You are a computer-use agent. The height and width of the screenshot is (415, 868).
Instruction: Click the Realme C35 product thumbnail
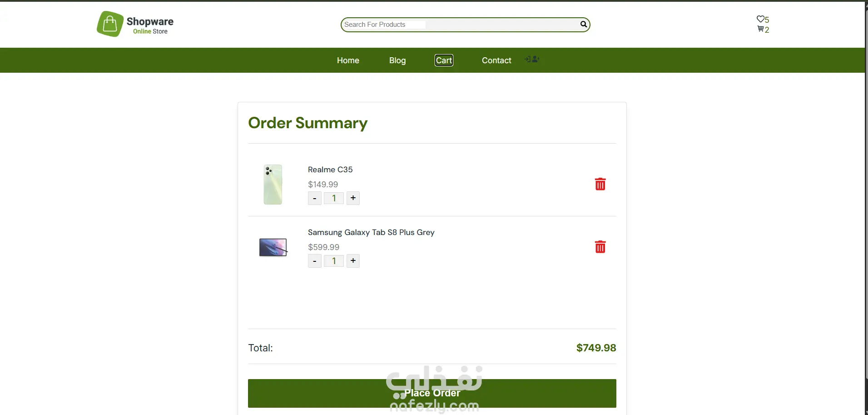(273, 185)
